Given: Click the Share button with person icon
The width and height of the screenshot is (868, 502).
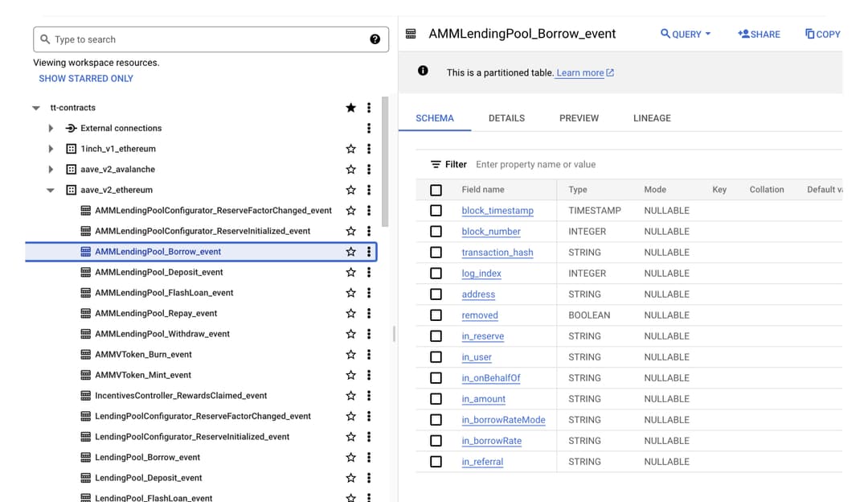Looking at the screenshot, I should 759,34.
